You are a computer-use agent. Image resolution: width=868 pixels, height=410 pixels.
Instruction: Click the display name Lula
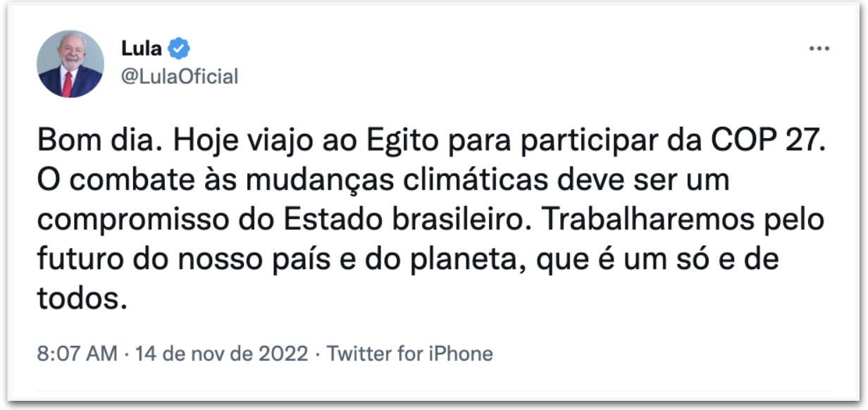coord(142,49)
